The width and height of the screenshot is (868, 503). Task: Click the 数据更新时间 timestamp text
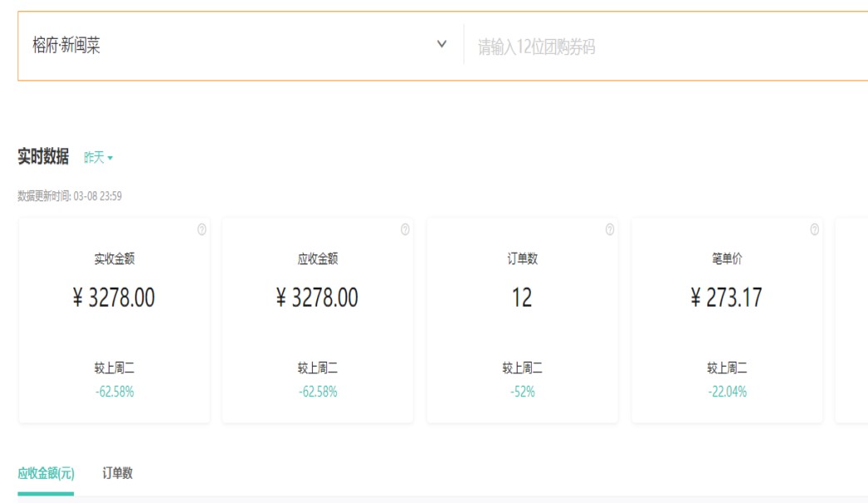click(70, 196)
